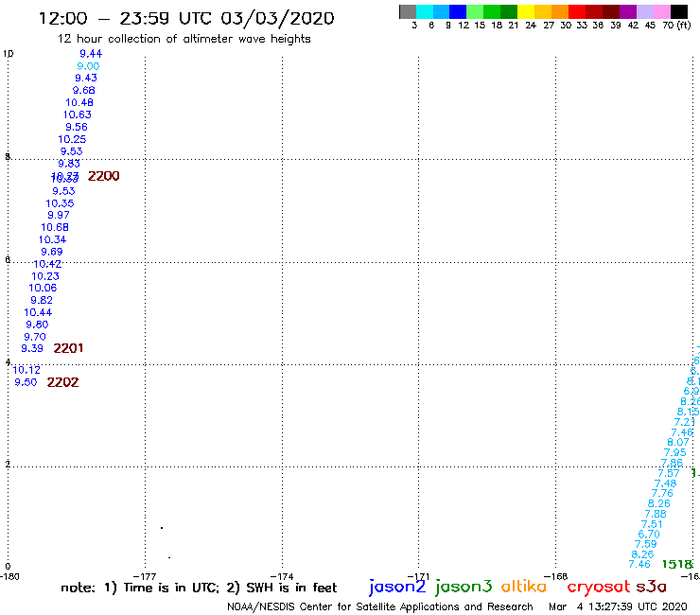Screen dimensions: 700x615
Task: Click the 7.57 wave height value
Action: pos(668,473)
